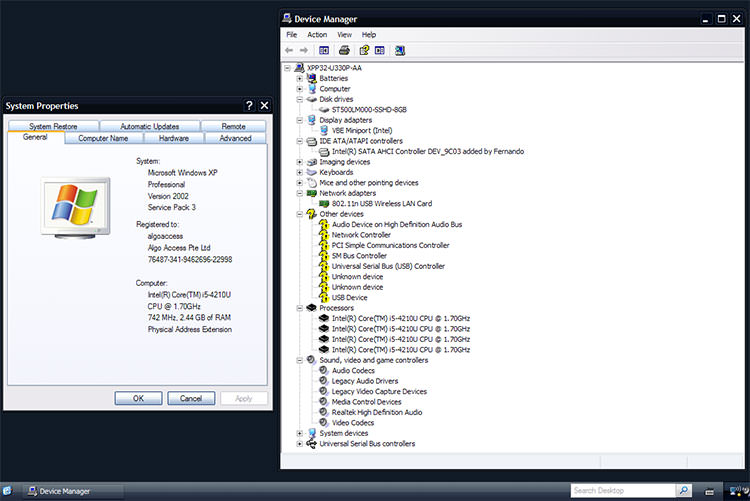750x501 pixels.
Task: Expand the Universal Serial Bus controllers node
Action: tap(299, 444)
